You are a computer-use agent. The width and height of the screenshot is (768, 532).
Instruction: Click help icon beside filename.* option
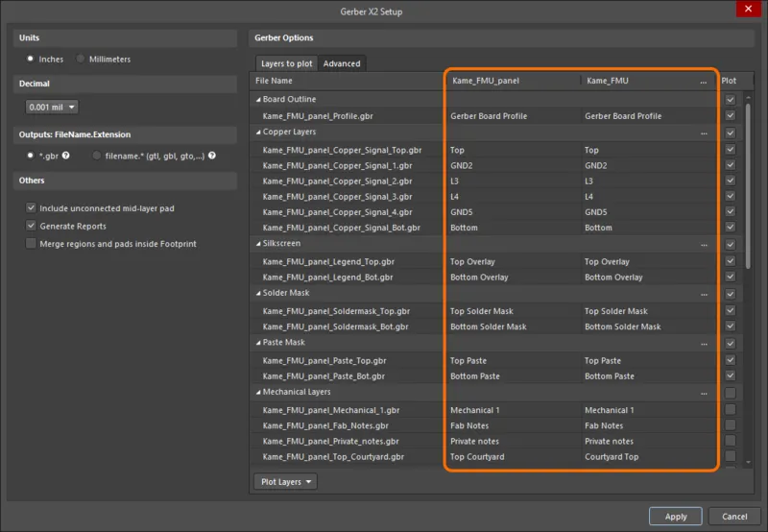pos(211,156)
